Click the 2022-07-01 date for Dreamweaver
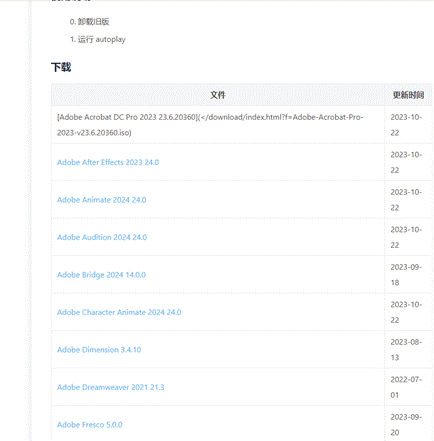 point(406,387)
